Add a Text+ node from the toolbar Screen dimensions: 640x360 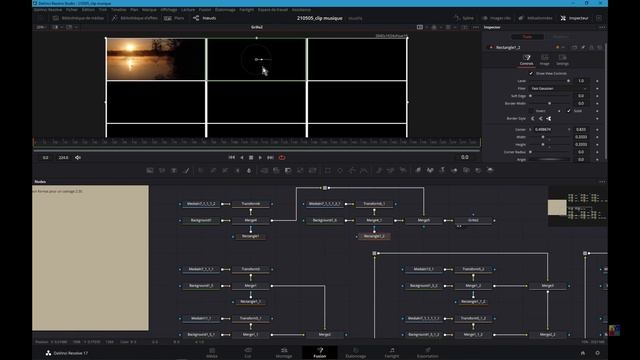click(174, 170)
